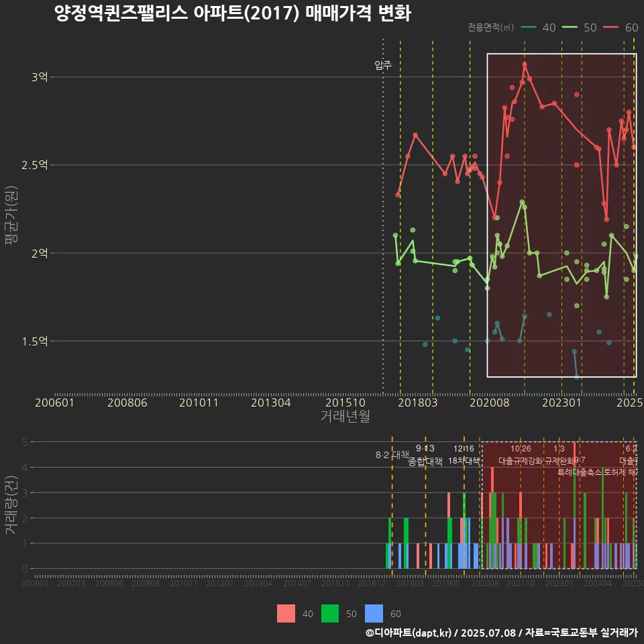Click '200601' on the price chart x-axis
The height and width of the screenshot is (644, 644).
pyautogui.click(x=54, y=402)
